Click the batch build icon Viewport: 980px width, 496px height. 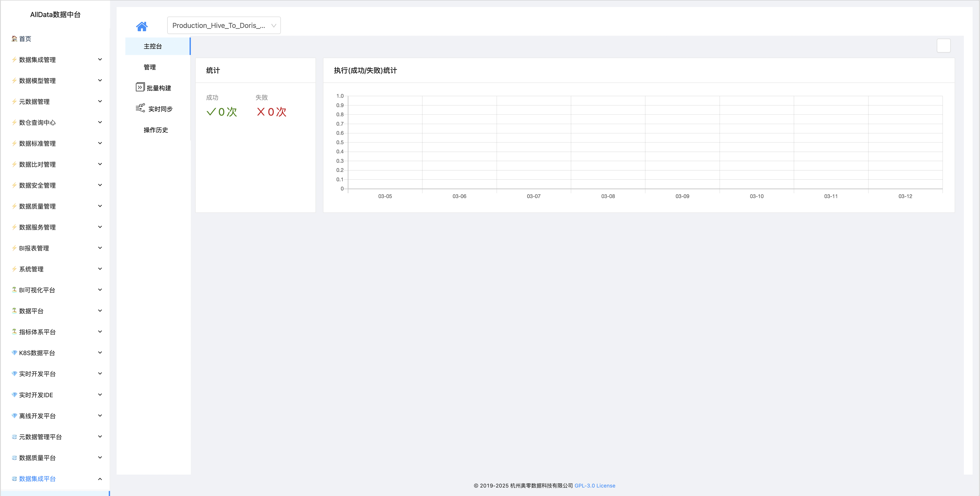click(x=140, y=87)
